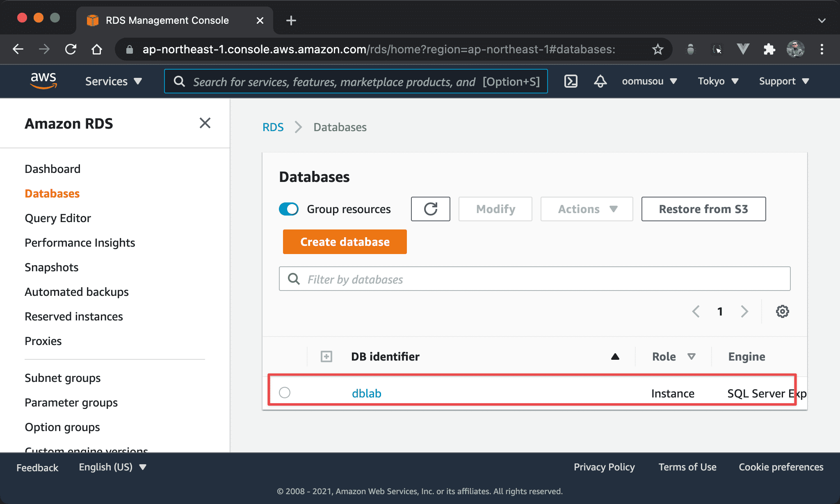Open Dashboard in the sidebar
Image resolution: width=840 pixels, height=504 pixels.
[x=52, y=169]
